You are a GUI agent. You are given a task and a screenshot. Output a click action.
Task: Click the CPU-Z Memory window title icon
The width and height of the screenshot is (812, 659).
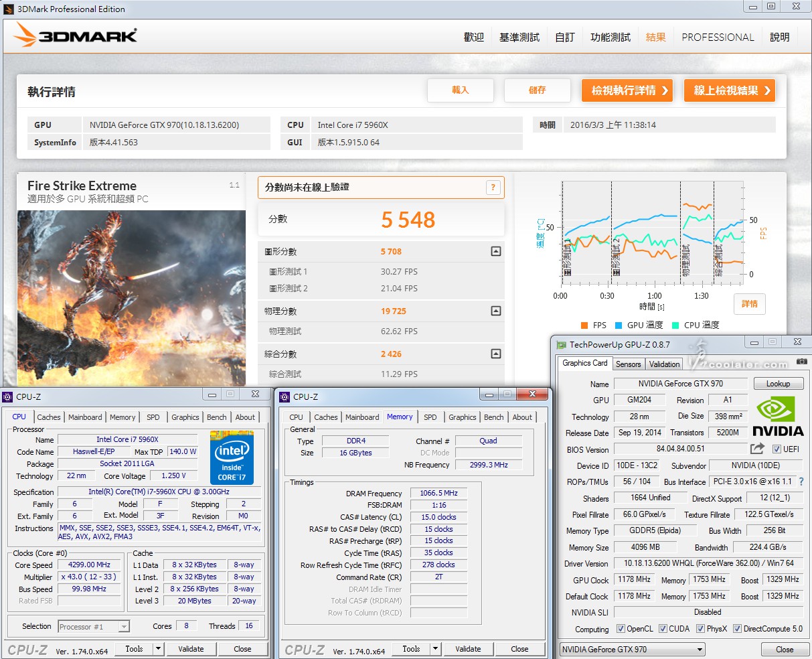[285, 397]
